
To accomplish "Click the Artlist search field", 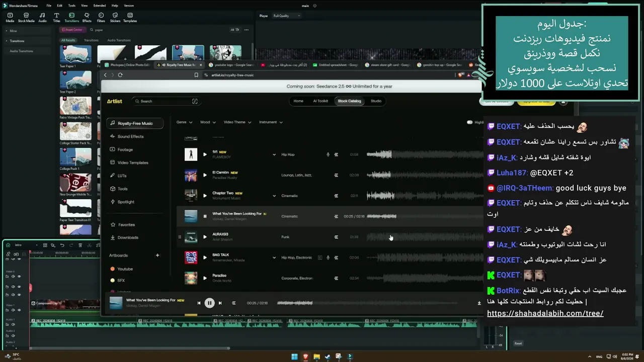I will coord(166,101).
